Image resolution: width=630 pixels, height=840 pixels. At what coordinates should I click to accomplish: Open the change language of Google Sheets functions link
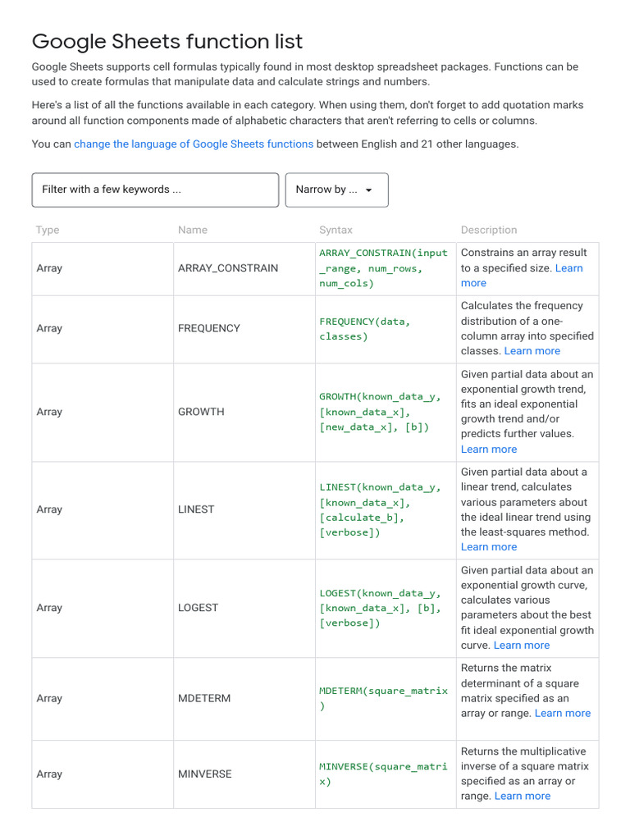pyautogui.click(x=194, y=144)
